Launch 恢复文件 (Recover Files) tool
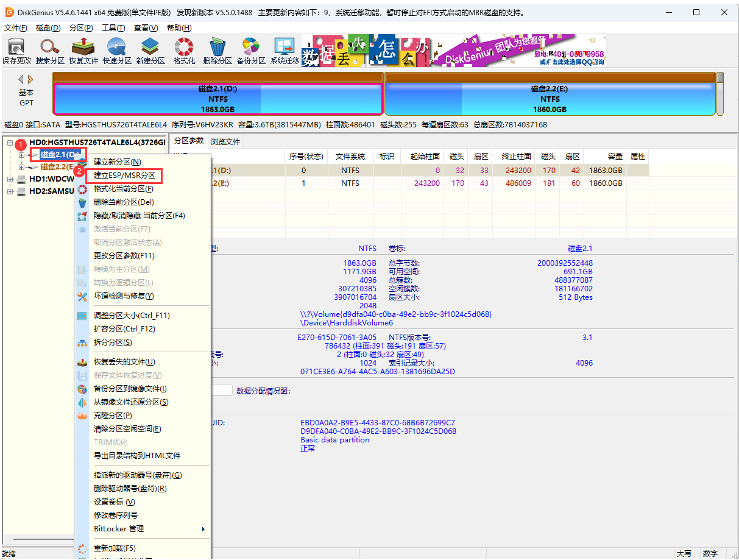Screen dimensions: 739x560 click(83, 50)
